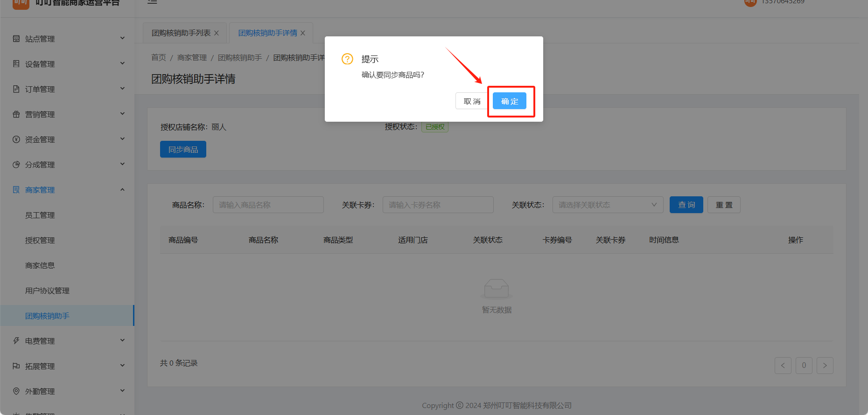Screen dimensions: 868x415
Task: Open 员工管理 in the sidebar
Action: coord(40,215)
